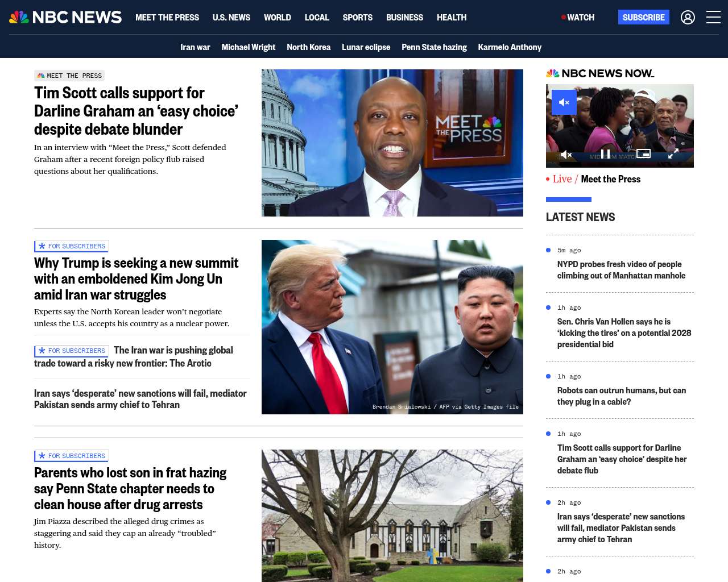This screenshot has width=728, height=582.
Task: Click the For Subscribers badge above the Trump summit headline
Action: (72, 246)
